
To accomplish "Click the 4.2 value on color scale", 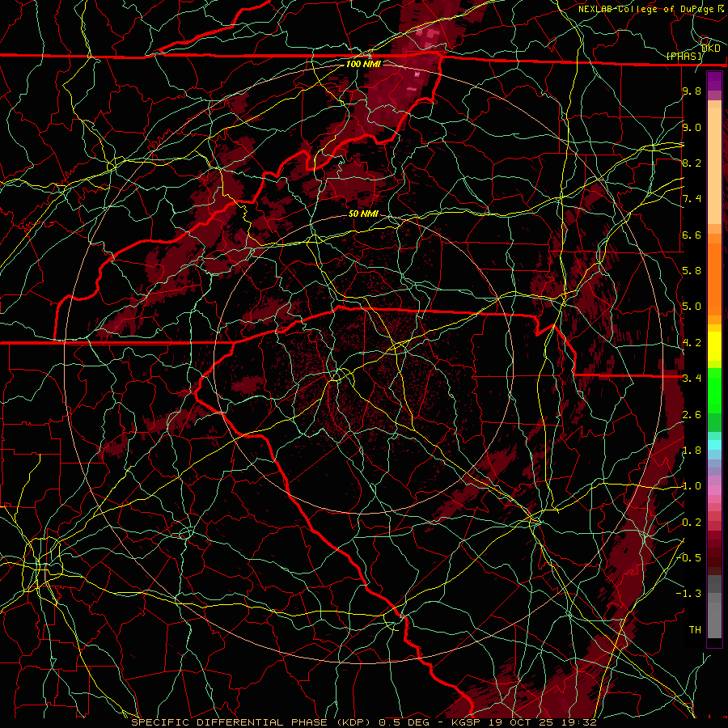I will 692,343.
